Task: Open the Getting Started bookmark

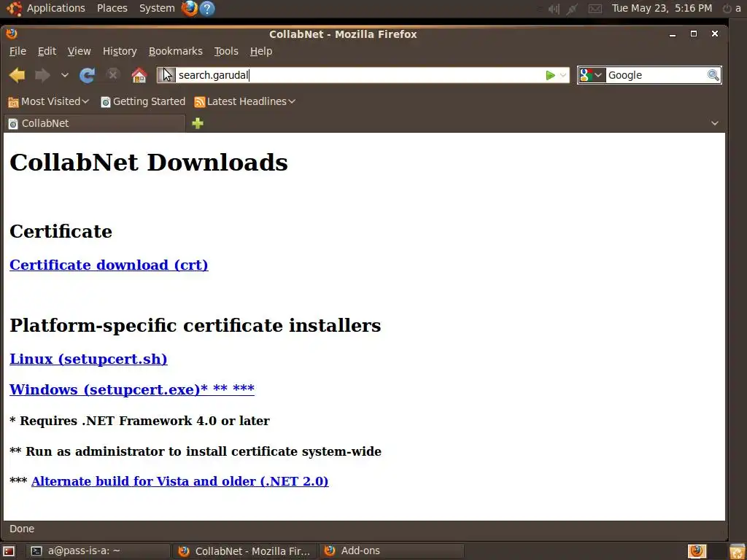Action: point(143,101)
